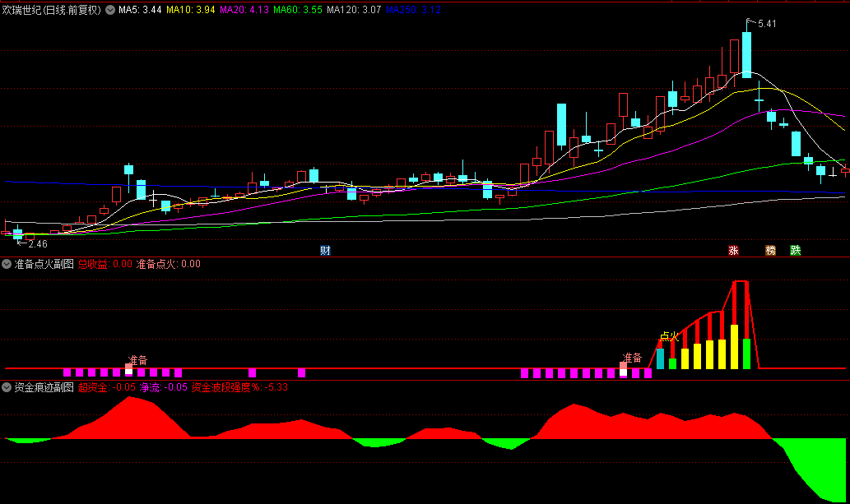Click the orange 榜 event marker icon
This screenshot has height=504, width=850.
tap(771, 251)
